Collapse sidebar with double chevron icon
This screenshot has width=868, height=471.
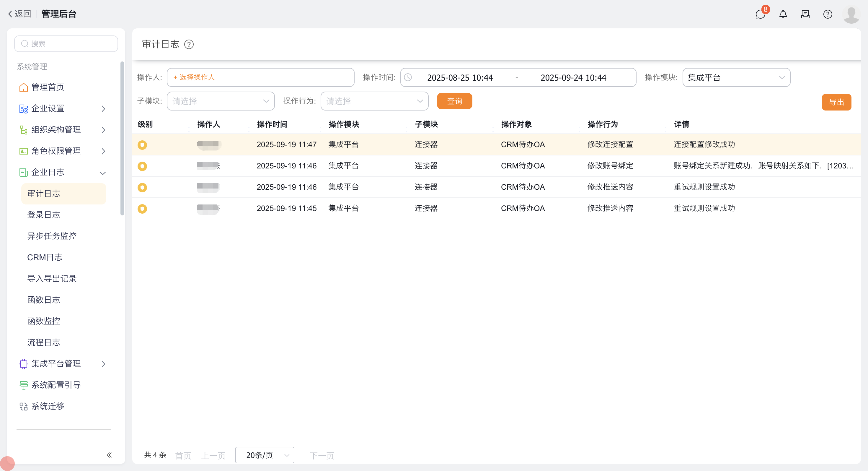pos(109,455)
